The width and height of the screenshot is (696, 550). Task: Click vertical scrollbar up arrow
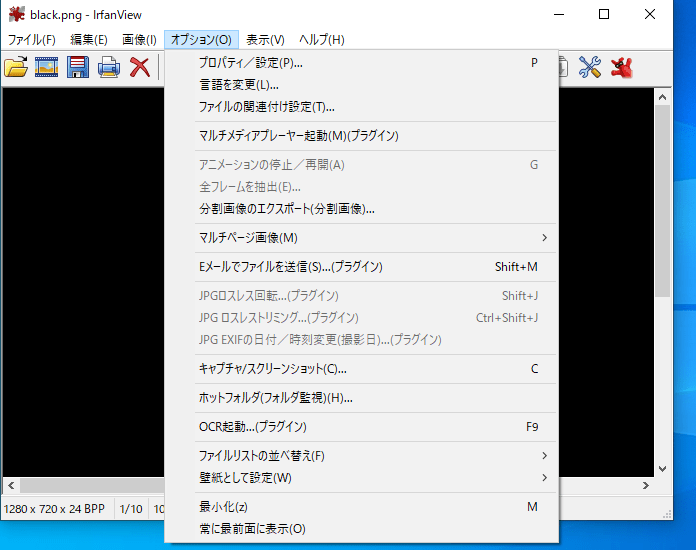click(663, 97)
